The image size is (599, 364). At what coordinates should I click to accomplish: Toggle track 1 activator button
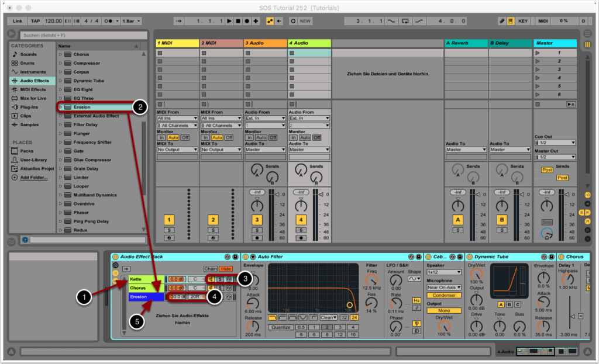pos(169,220)
